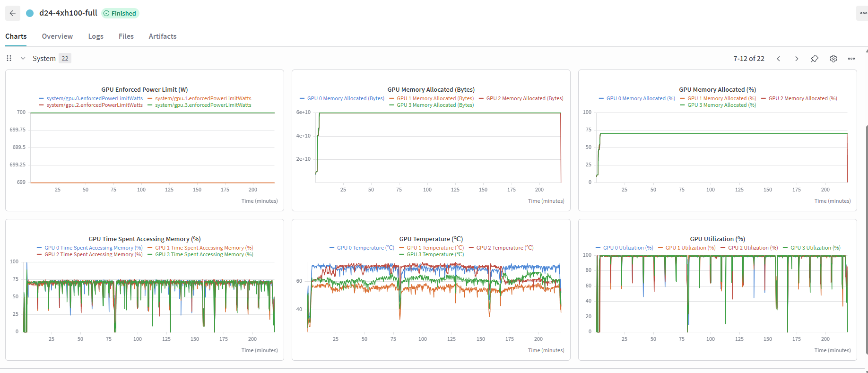The height and width of the screenshot is (373, 868).
Task: Toggle GPU 0 Utilization (%) legend entry
Action: coord(625,248)
